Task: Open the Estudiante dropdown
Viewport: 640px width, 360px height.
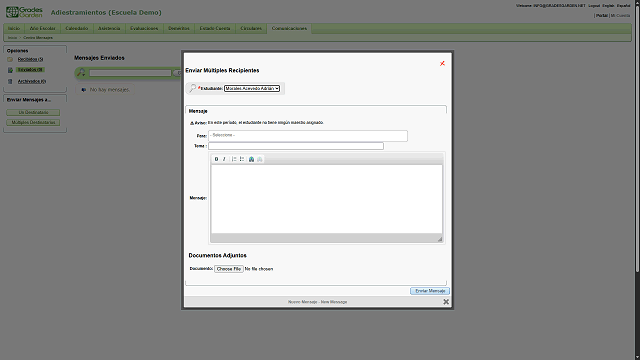Action: [x=252, y=88]
